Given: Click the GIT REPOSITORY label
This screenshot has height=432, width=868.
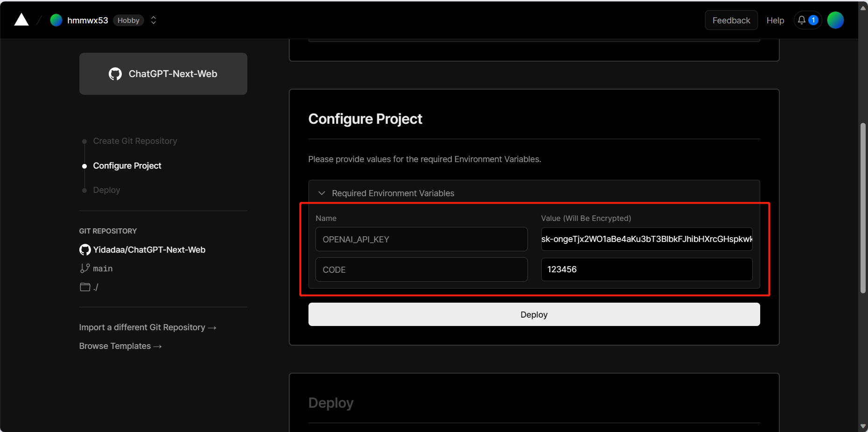Looking at the screenshot, I should point(108,231).
